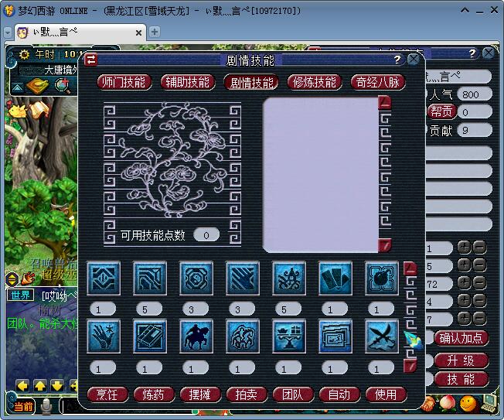Select the diamond-pattern skill icon in top row
Image resolution: width=504 pixels, height=420 pixels.
[104, 278]
